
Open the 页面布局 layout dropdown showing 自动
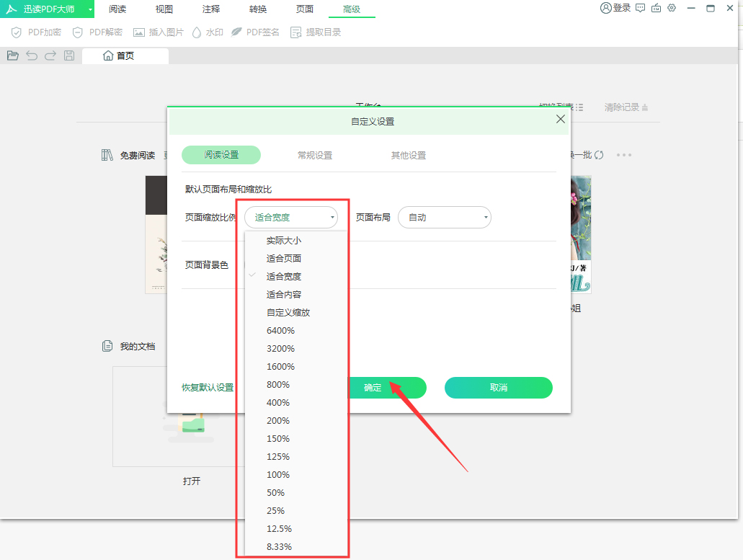click(444, 217)
